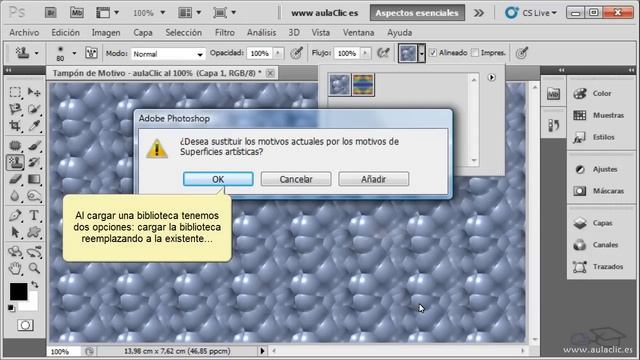Select the Brush tool
This screenshot has height=360, width=640.
[34, 145]
